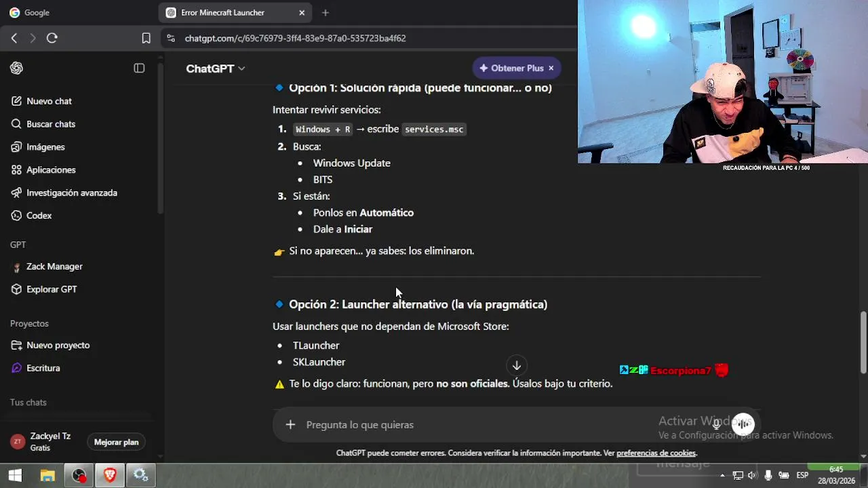The width and height of the screenshot is (868, 488).
Task: Create a Nuevo proyecto
Action: click(x=58, y=346)
